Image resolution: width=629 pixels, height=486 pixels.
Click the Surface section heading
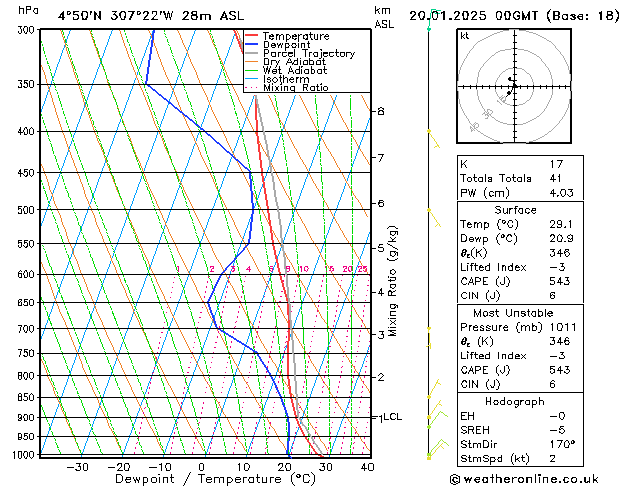tap(515, 210)
